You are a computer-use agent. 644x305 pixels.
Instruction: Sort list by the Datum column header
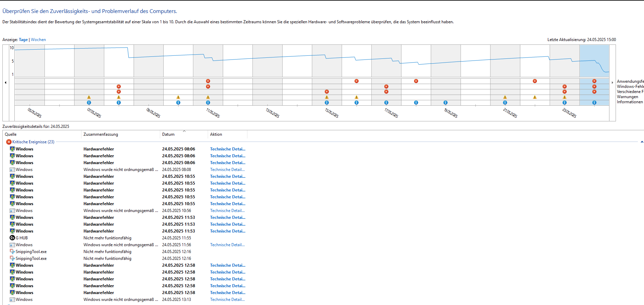point(184,134)
